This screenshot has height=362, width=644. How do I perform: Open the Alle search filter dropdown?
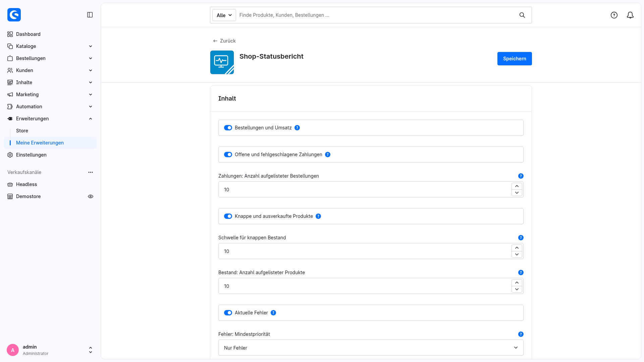click(224, 15)
